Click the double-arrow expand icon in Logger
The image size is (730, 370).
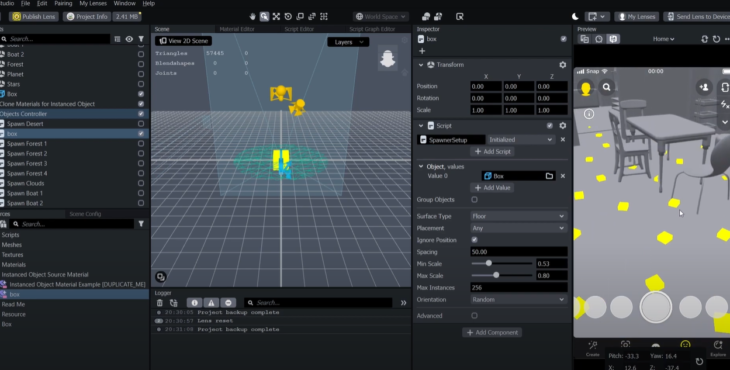[404, 303]
